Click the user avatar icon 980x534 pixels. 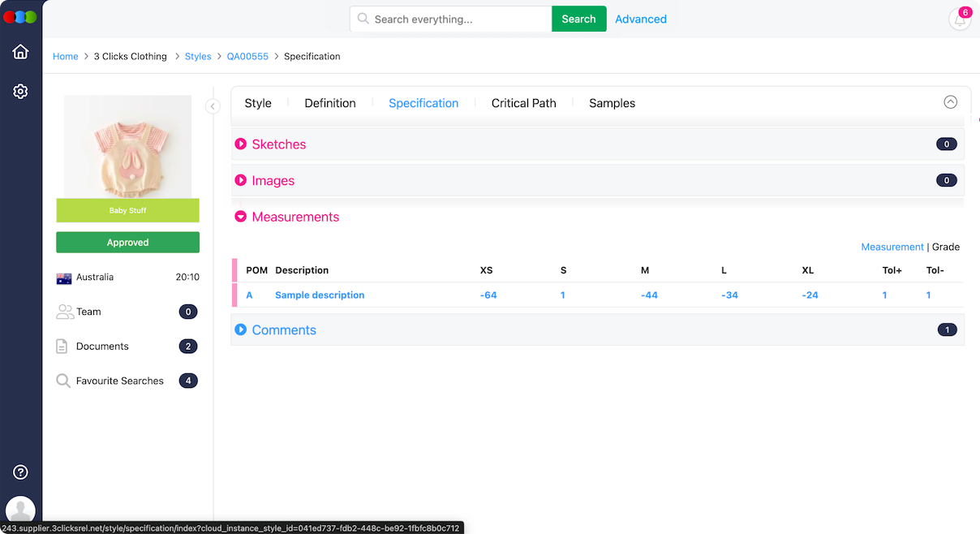(x=20, y=511)
